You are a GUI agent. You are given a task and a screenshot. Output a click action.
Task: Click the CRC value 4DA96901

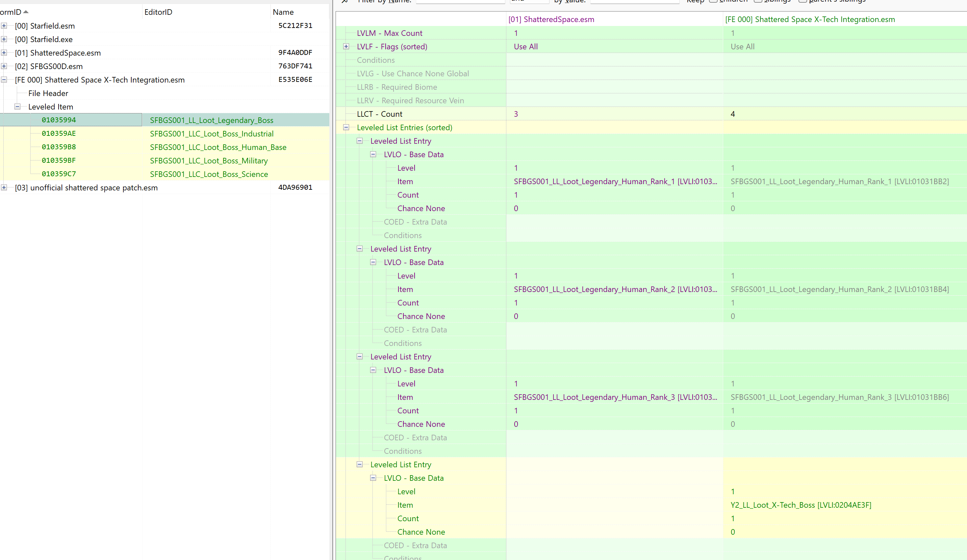[x=295, y=187]
